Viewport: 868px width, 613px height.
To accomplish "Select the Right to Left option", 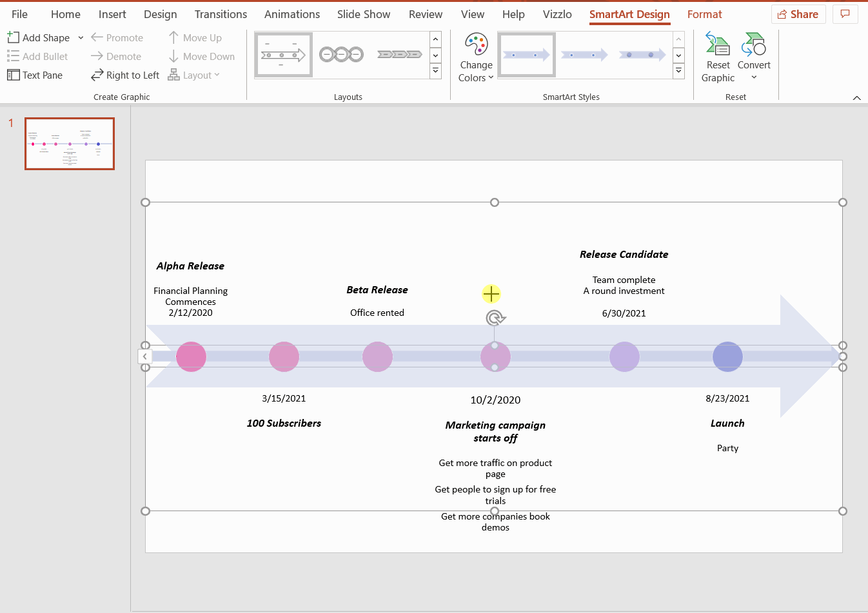I will click(124, 75).
